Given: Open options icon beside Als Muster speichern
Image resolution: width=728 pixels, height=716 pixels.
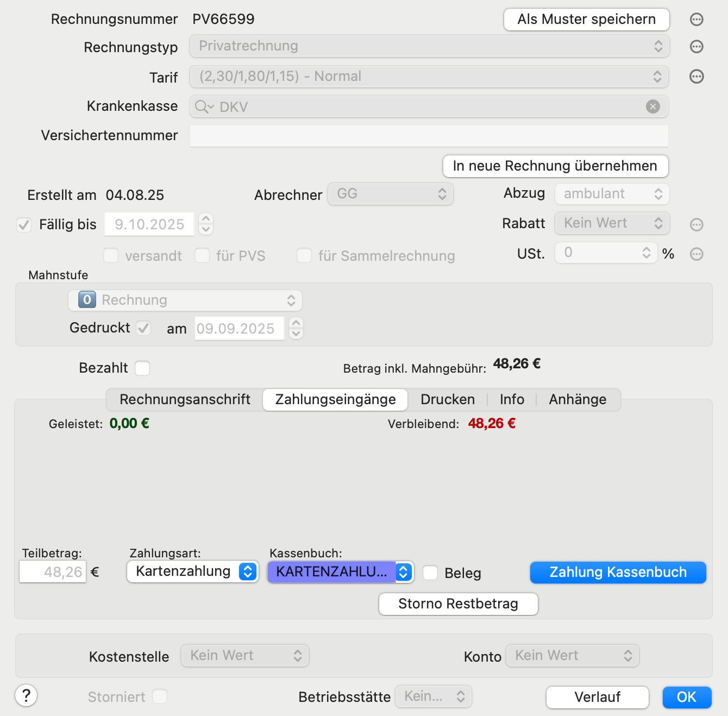Looking at the screenshot, I should [696, 20].
